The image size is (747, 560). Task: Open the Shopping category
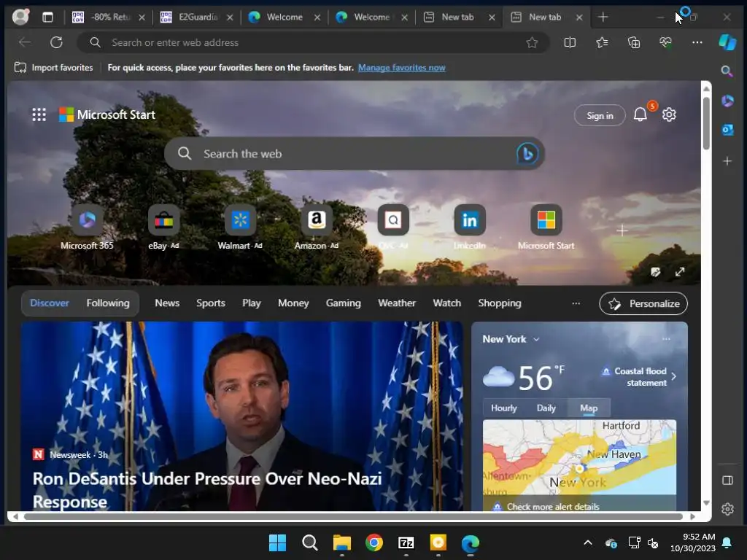point(500,303)
